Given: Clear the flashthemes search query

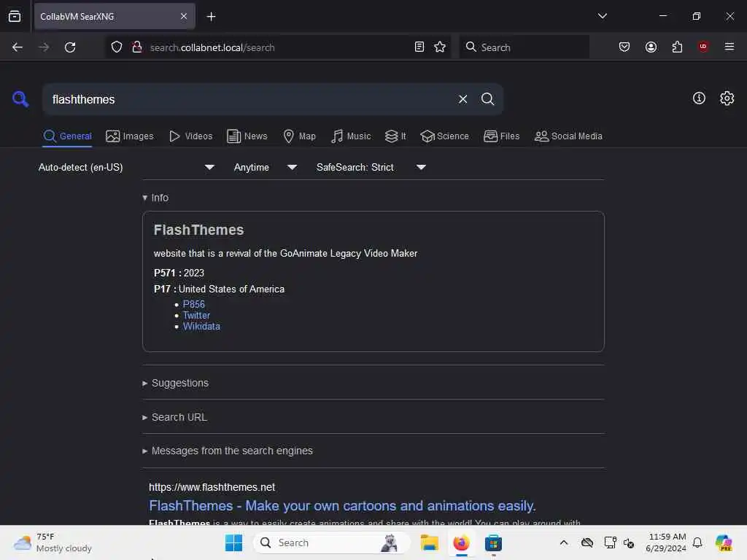Looking at the screenshot, I should (x=462, y=99).
